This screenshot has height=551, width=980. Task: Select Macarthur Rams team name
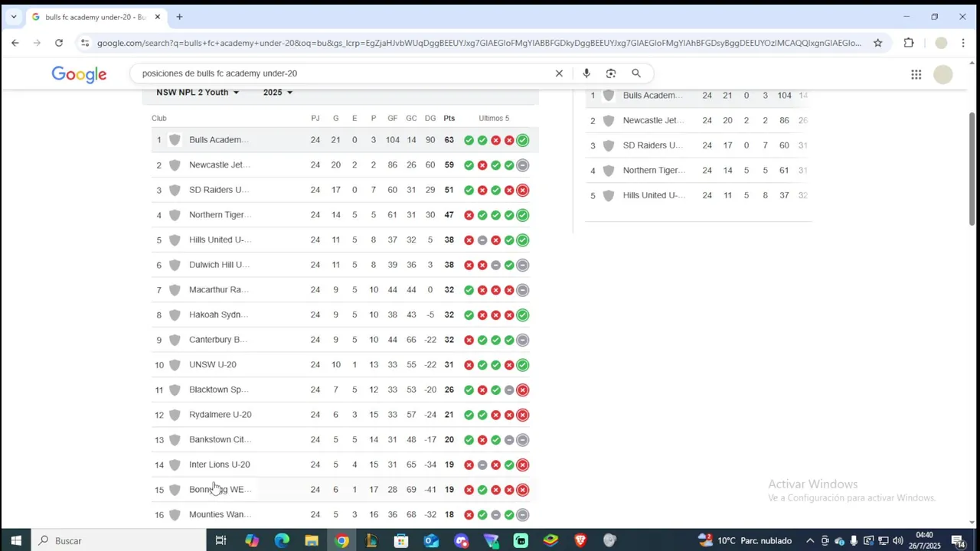[218, 290]
